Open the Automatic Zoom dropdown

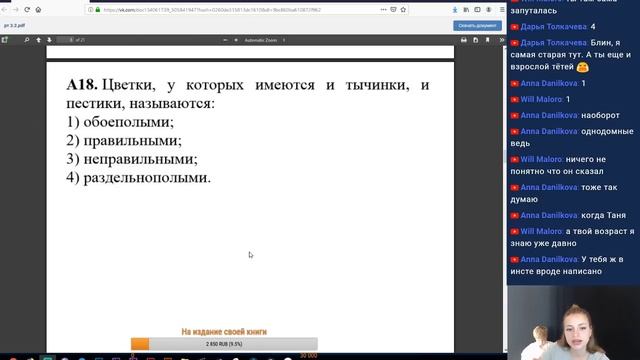point(264,40)
